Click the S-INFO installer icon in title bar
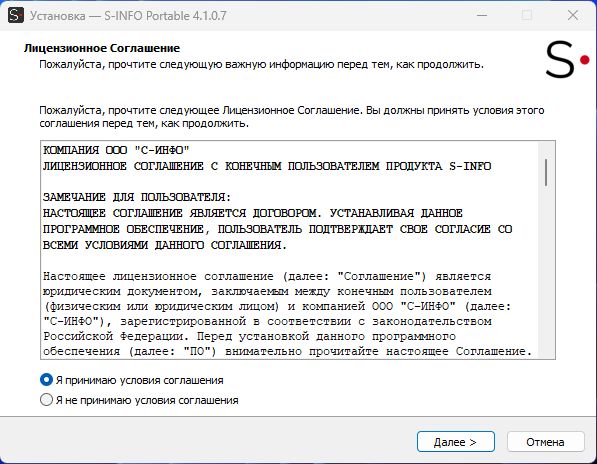597x464 pixels. 16,16
